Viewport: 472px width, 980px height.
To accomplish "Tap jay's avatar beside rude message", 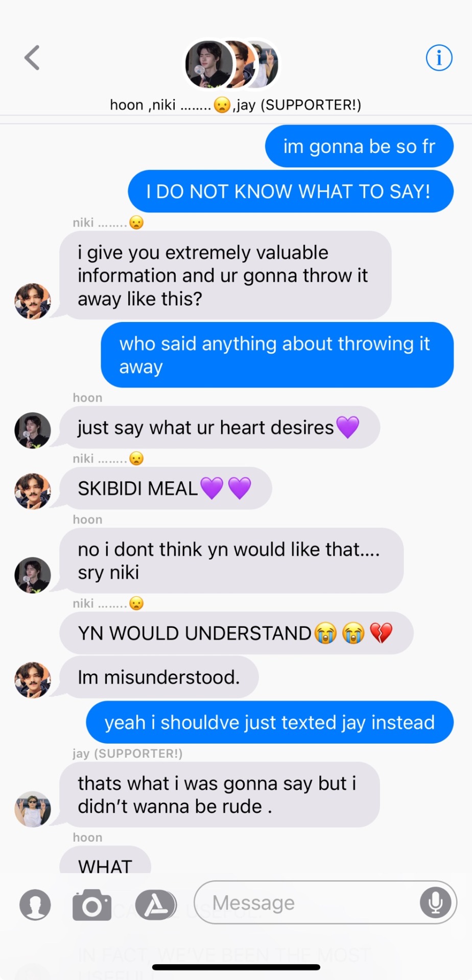I will (33, 809).
